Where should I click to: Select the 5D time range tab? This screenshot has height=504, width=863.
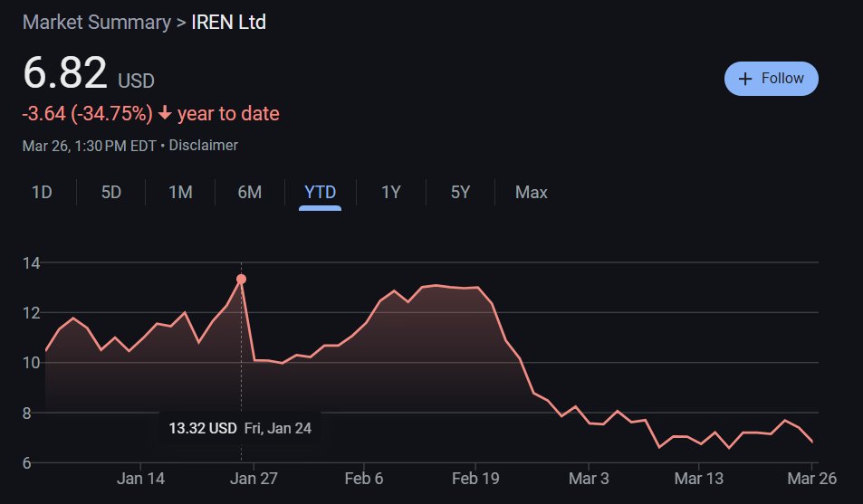111,192
